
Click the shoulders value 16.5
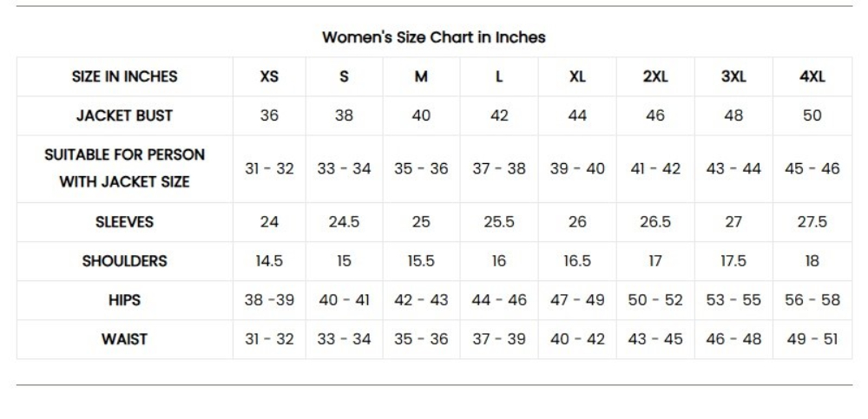[x=577, y=261]
